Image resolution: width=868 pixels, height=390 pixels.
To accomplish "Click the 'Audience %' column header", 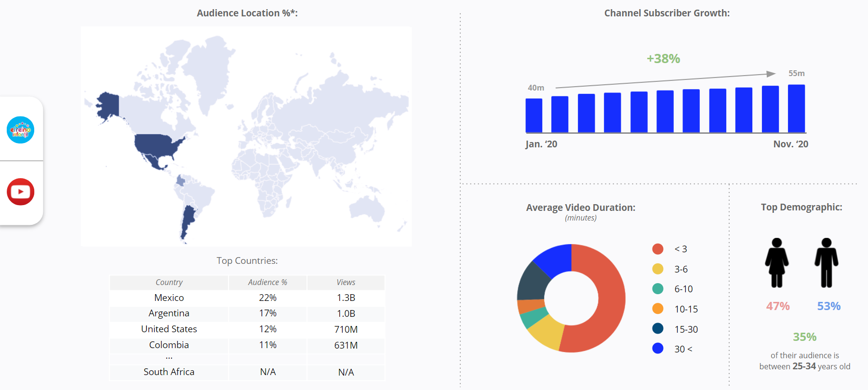I will click(267, 283).
